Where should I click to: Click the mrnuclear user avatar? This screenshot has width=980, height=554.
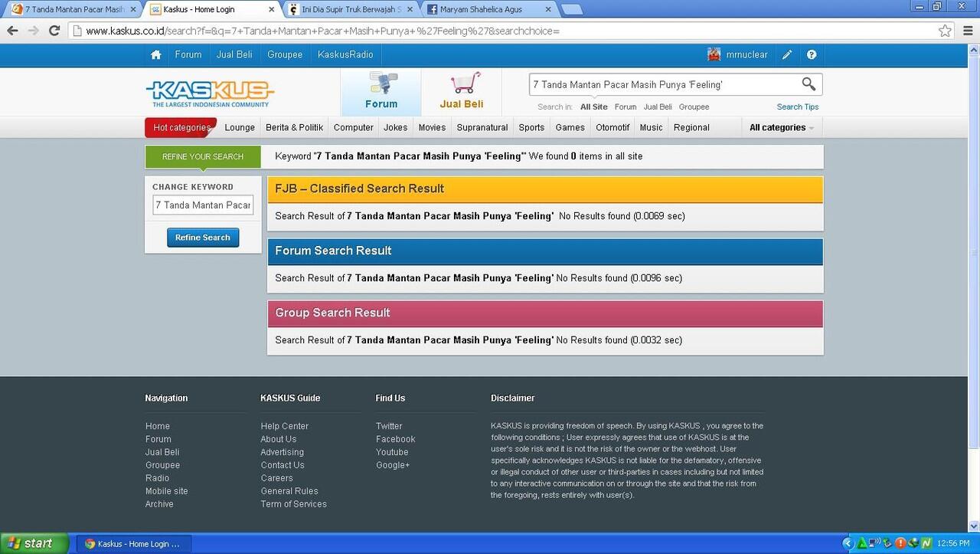coord(714,54)
